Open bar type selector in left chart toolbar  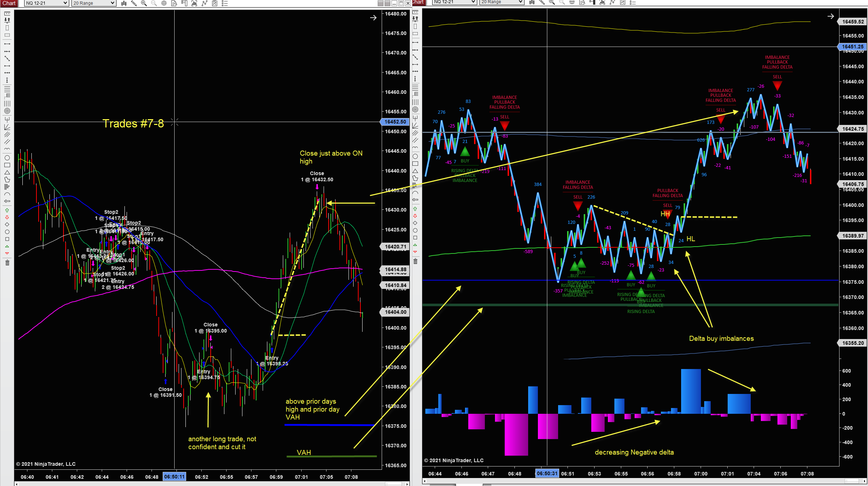pos(124,3)
